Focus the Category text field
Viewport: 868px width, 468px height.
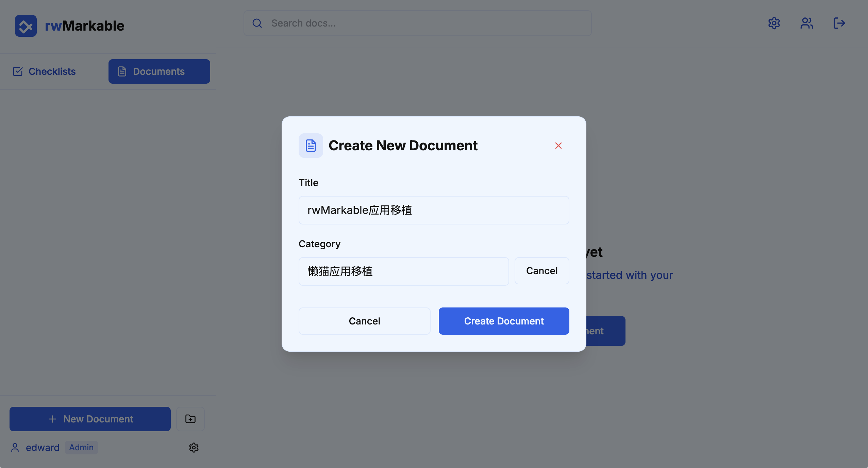pos(404,271)
